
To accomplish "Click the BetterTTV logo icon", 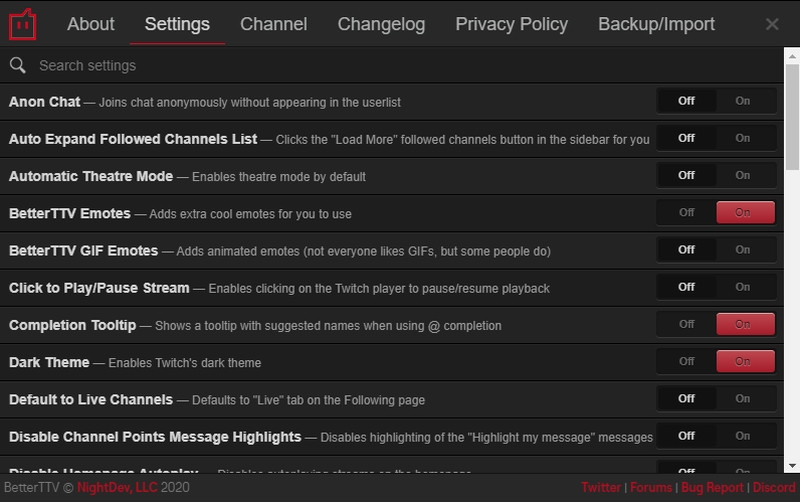I will click(x=22, y=24).
